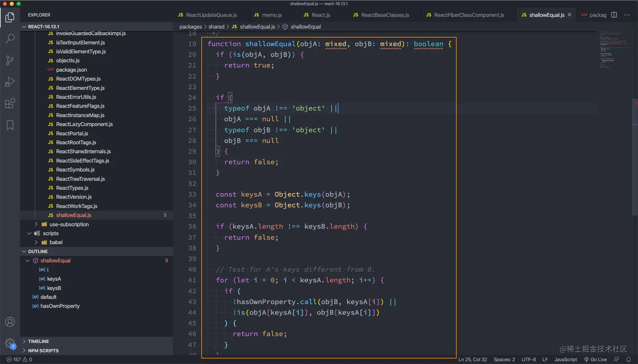Open ReactFeatureFlags.js in the explorer
Image resolution: width=638 pixels, height=364 pixels.
(80, 106)
